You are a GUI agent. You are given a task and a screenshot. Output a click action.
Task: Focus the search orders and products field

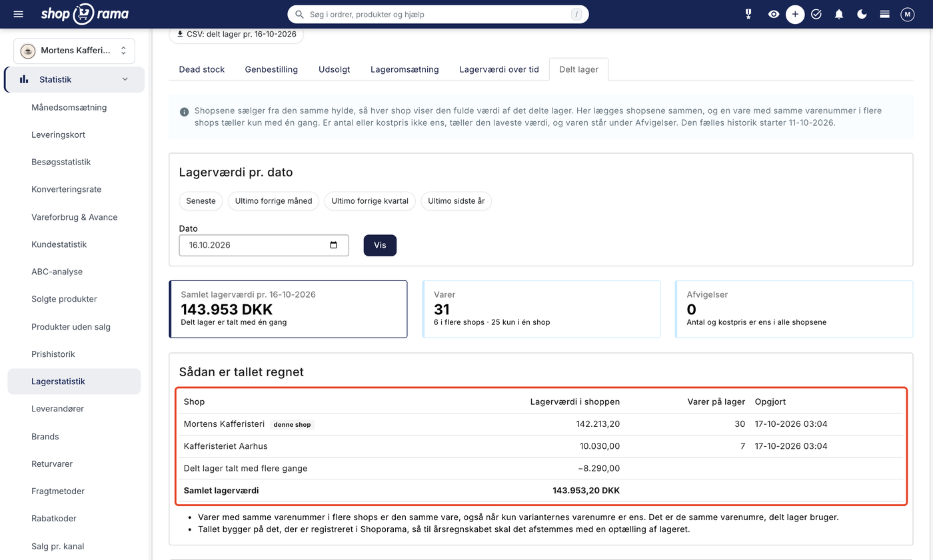(x=438, y=14)
